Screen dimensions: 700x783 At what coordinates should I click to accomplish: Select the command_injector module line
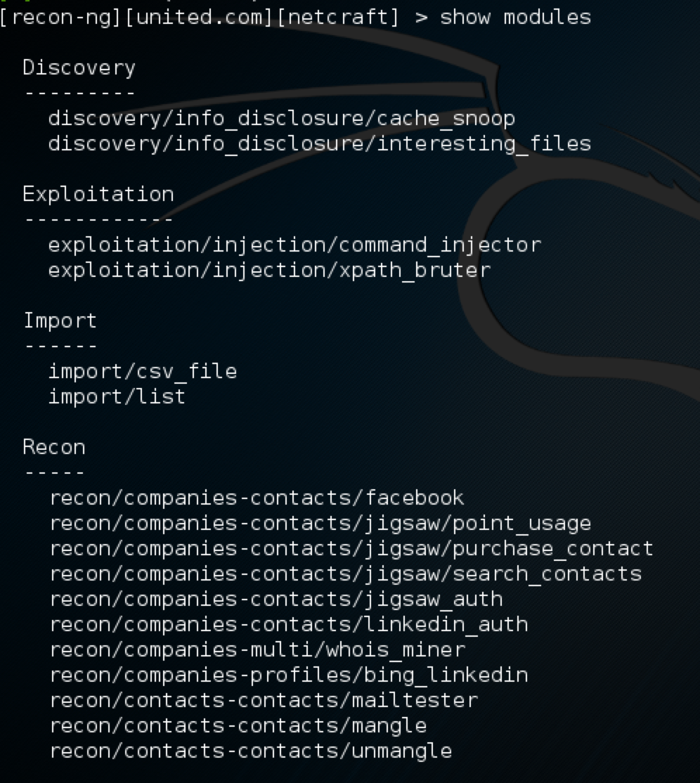[294, 245]
